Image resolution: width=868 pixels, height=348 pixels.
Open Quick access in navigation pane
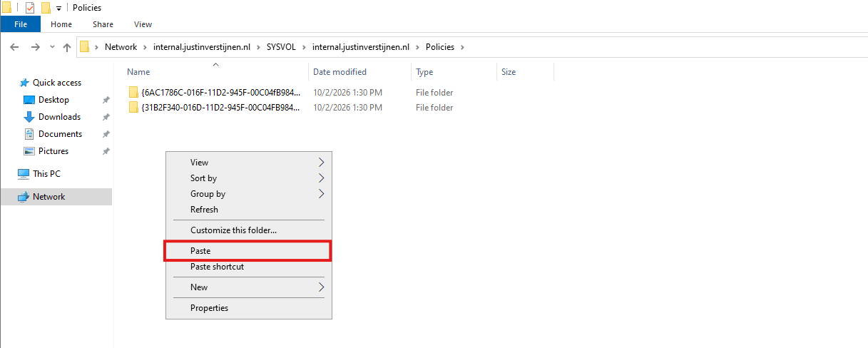click(x=56, y=83)
